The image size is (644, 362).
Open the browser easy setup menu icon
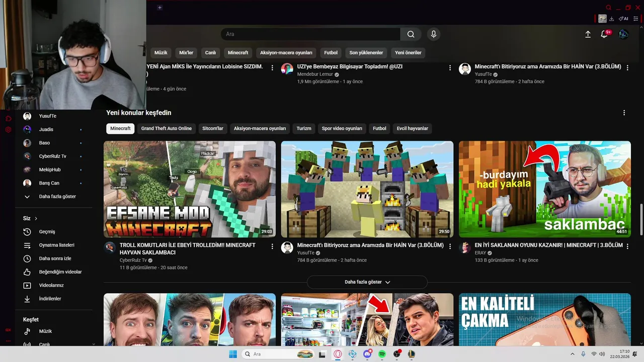click(635, 19)
